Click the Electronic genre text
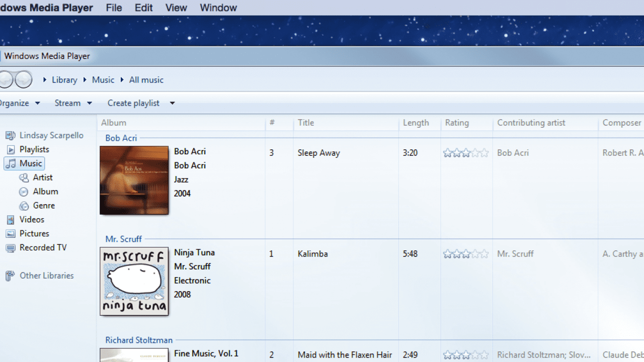 tap(192, 281)
